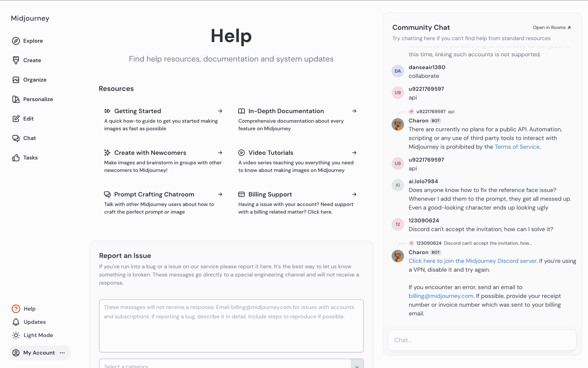Click the Explore compass icon

pyautogui.click(x=16, y=41)
